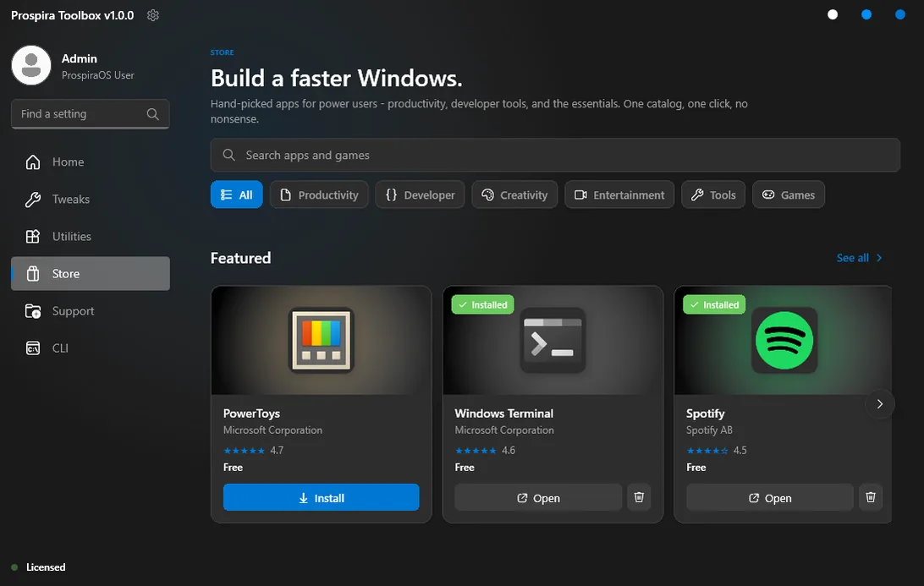Click the Admin user avatar
Viewport: 924px width, 586px height.
31,65
